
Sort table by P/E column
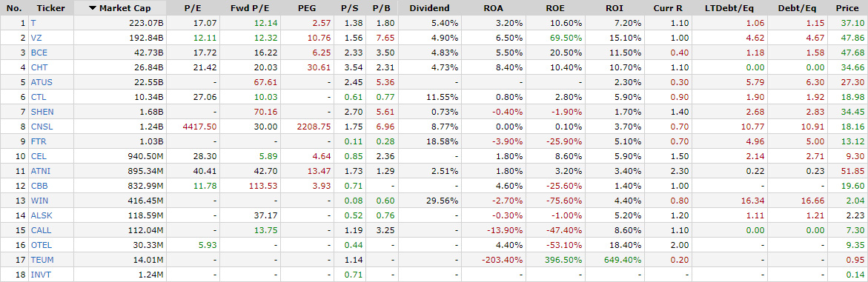point(193,8)
